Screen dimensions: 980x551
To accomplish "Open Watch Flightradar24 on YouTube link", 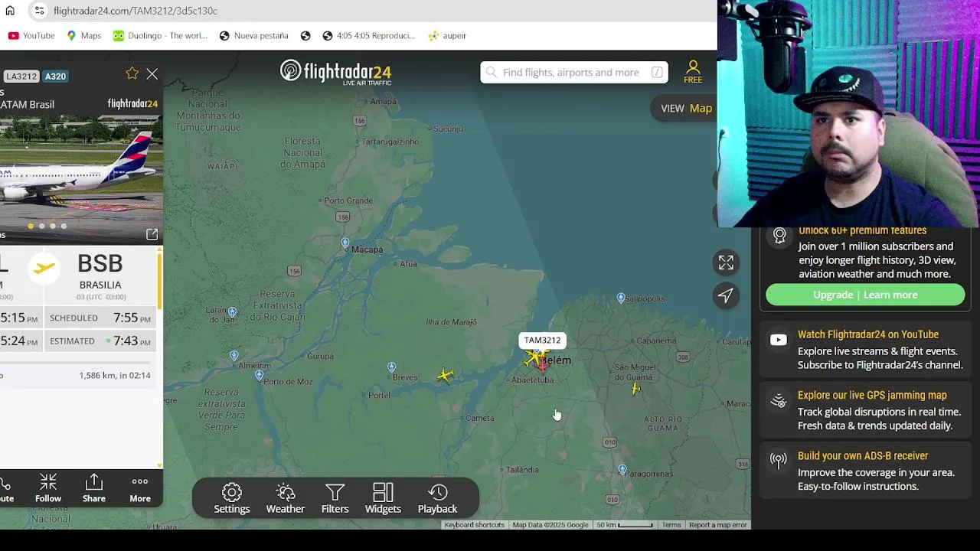I will coord(867,334).
